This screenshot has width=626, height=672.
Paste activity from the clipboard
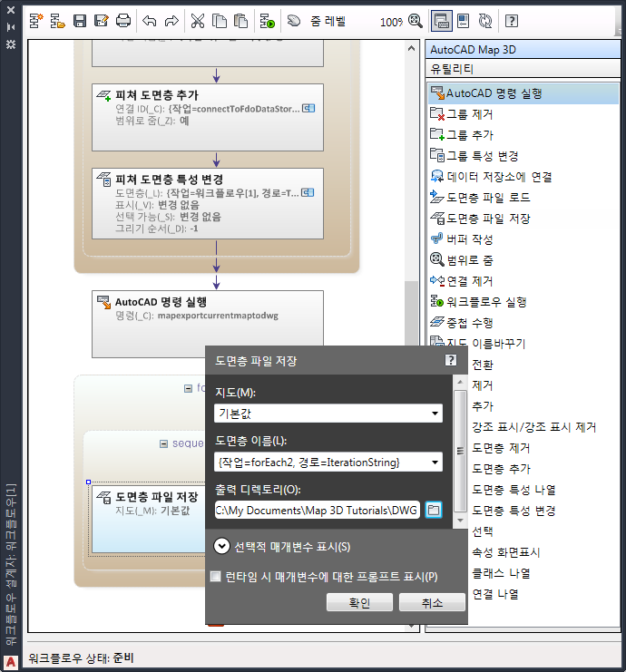tap(241, 21)
